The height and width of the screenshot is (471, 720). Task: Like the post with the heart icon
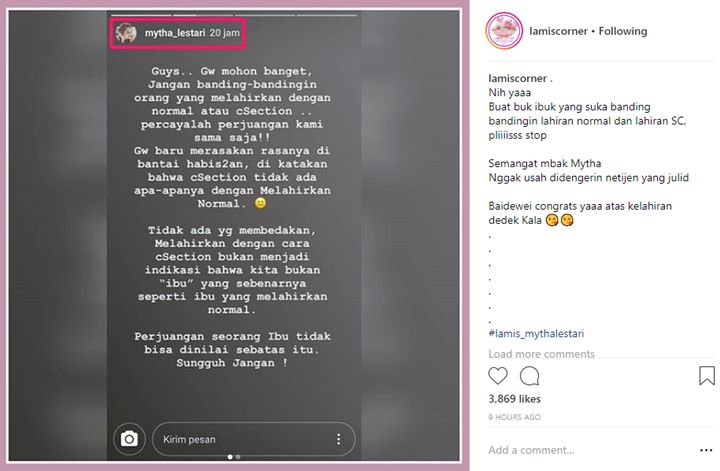coord(498,376)
